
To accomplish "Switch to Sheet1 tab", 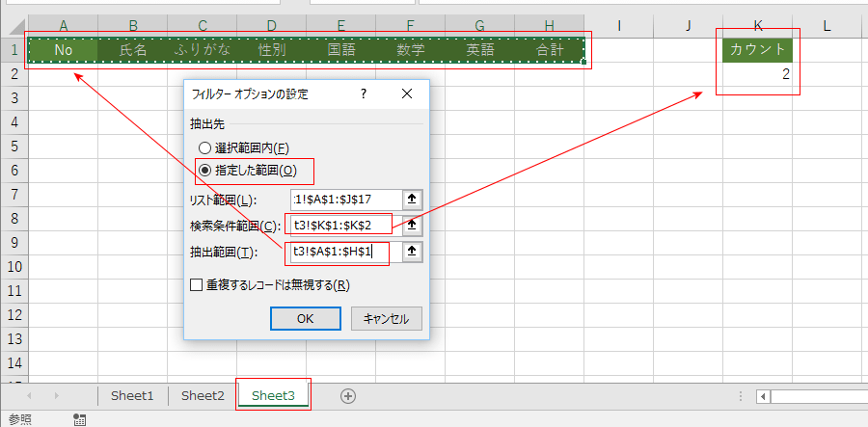I will click(132, 396).
